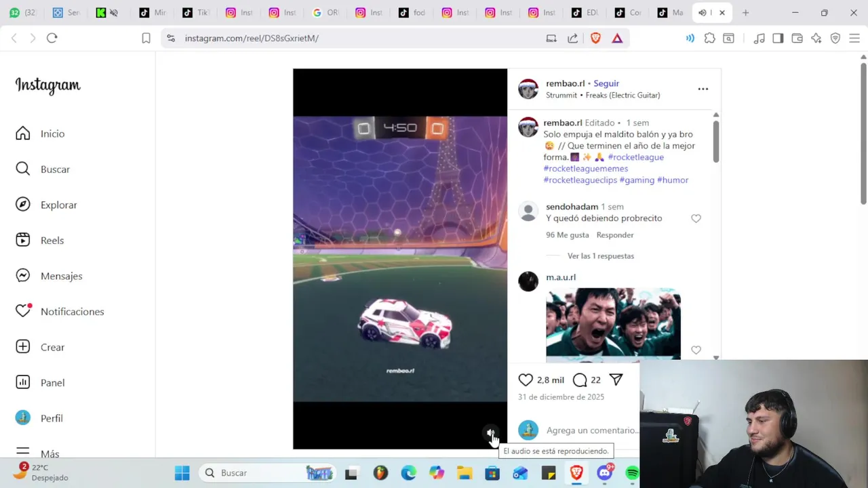Click the reel video to pause
This screenshot has width=868, height=488.
click(x=400, y=259)
